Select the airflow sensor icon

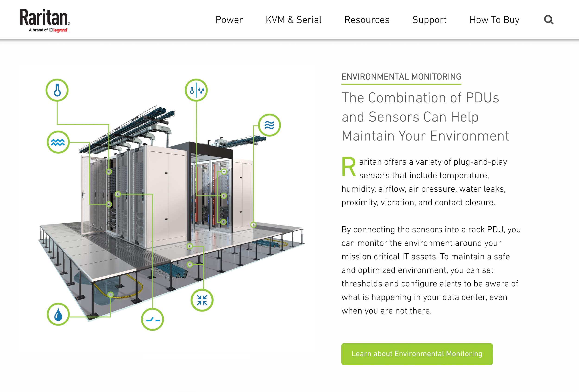point(269,125)
